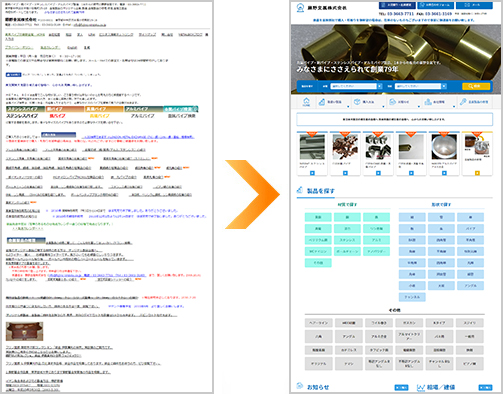The image size is (503, 394).
Task: Click the dark blue header button beside the logo
Action: (397, 5)
